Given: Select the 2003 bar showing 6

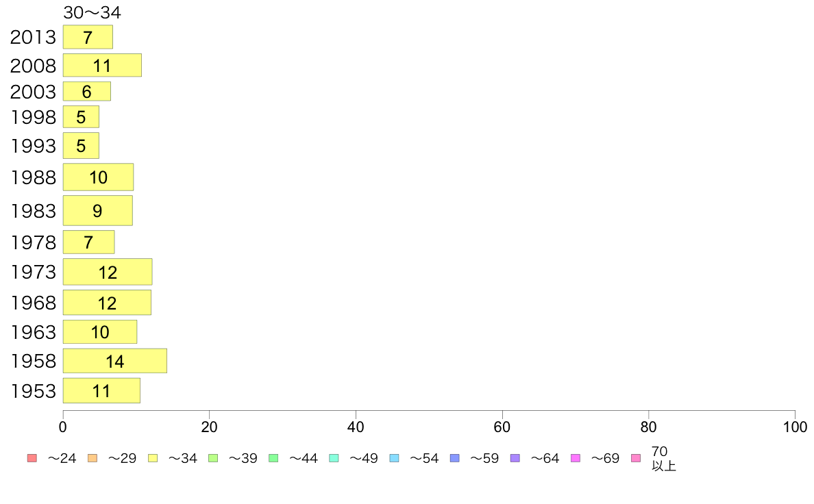Looking at the screenshot, I should [x=87, y=91].
